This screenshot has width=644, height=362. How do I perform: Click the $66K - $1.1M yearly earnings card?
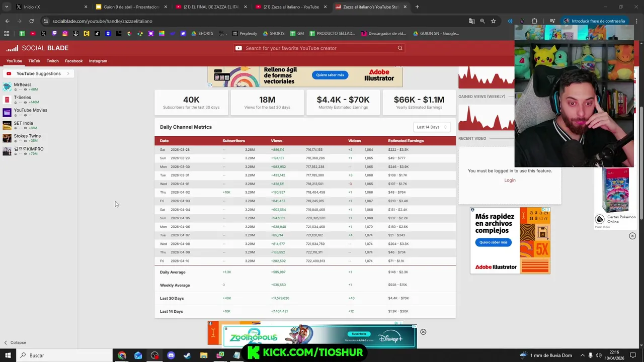click(419, 103)
